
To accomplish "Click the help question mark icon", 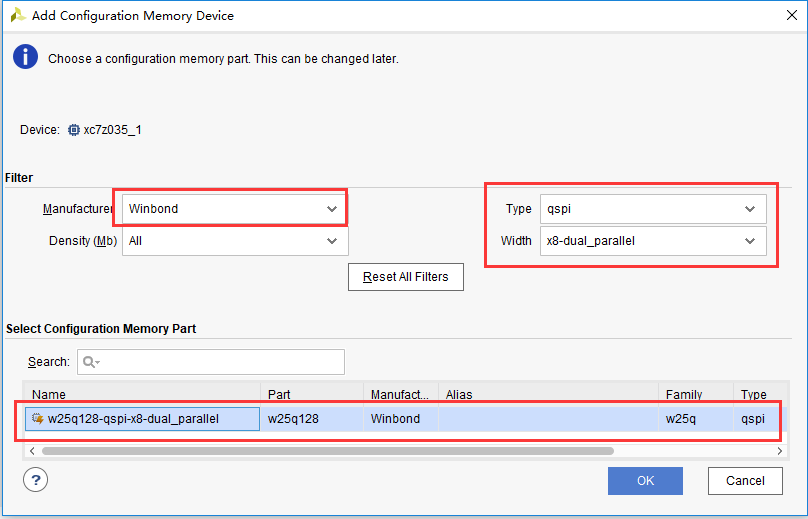I will click(36, 480).
